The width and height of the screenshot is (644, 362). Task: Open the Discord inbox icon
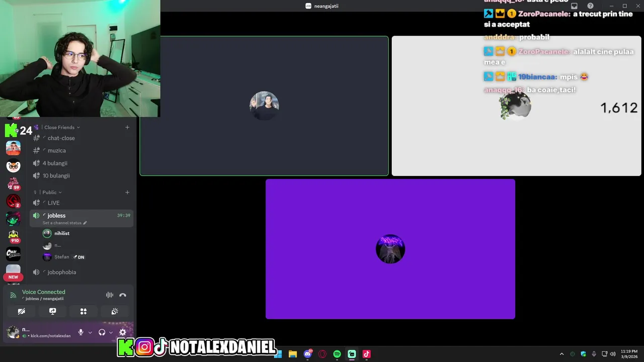coord(574,6)
